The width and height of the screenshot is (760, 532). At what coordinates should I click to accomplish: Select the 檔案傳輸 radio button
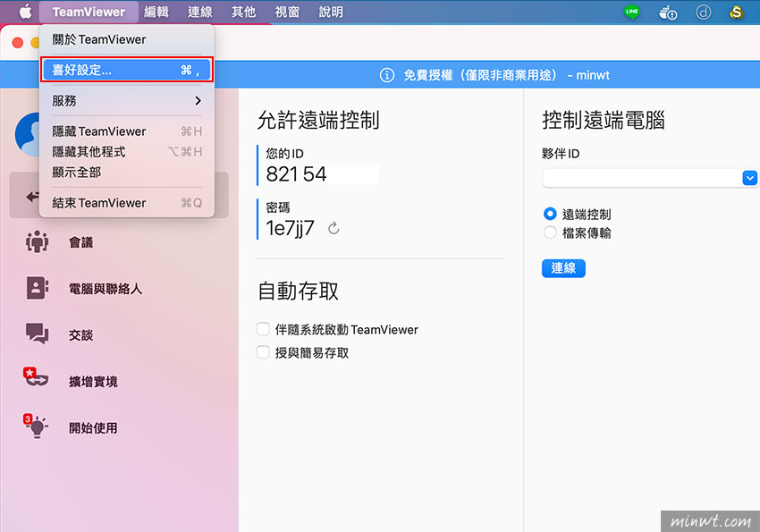coord(550,232)
